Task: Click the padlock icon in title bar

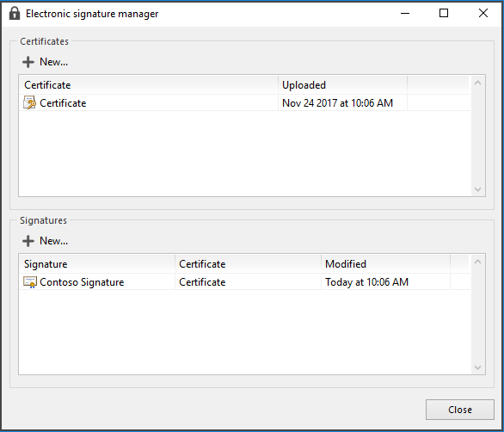Action: click(14, 14)
